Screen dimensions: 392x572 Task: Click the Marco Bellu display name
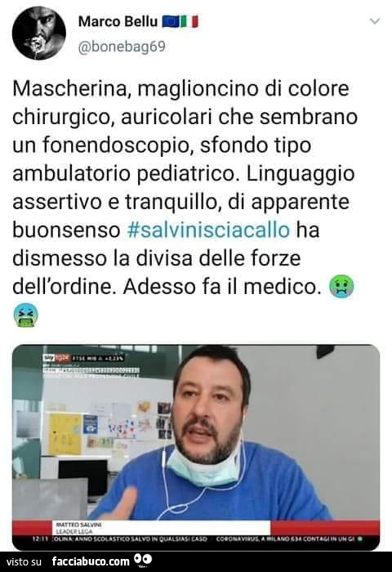coord(118,21)
